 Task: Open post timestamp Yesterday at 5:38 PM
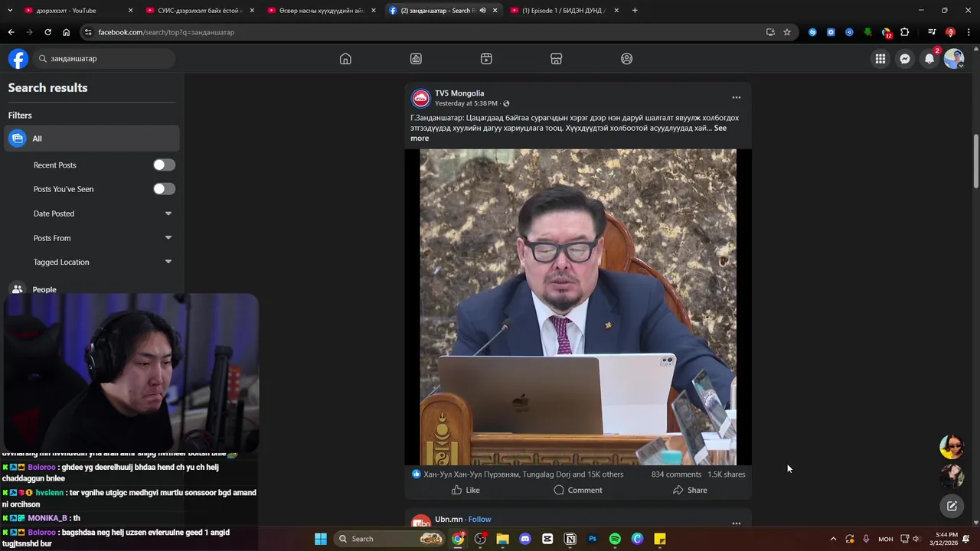(x=466, y=103)
